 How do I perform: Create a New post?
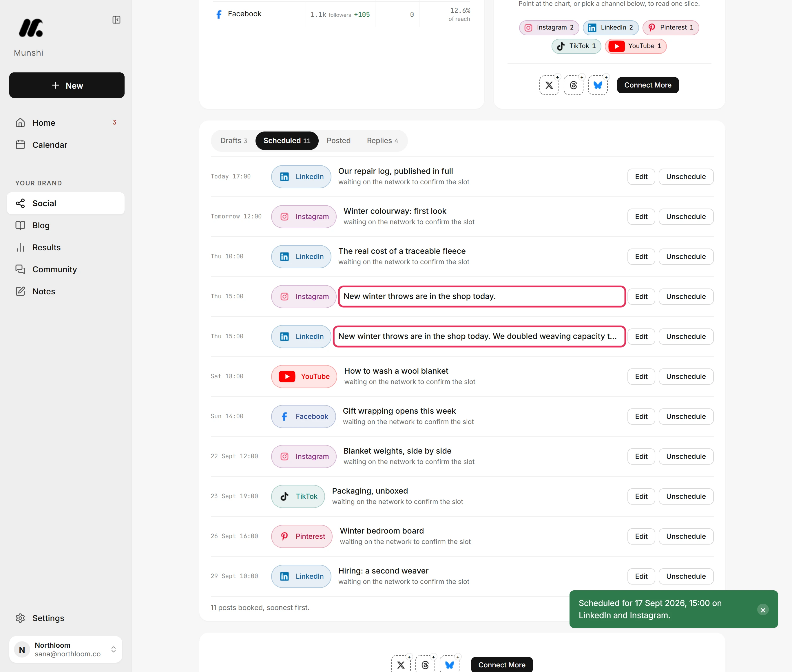(x=67, y=85)
